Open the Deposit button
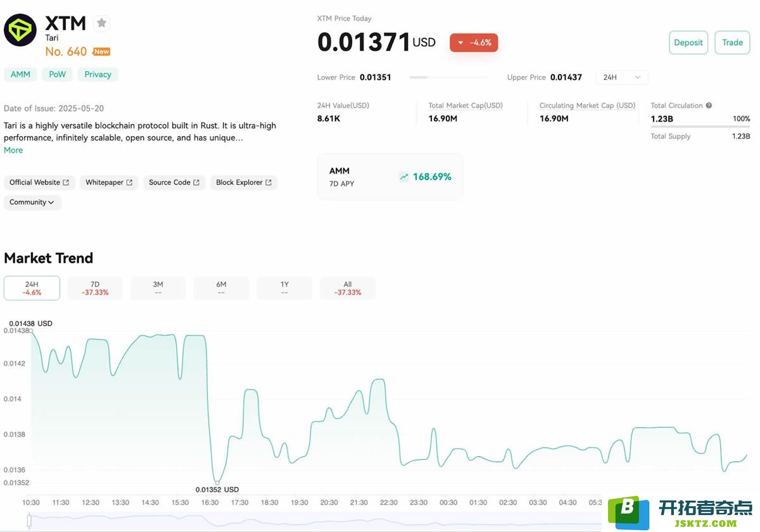 (x=688, y=42)
